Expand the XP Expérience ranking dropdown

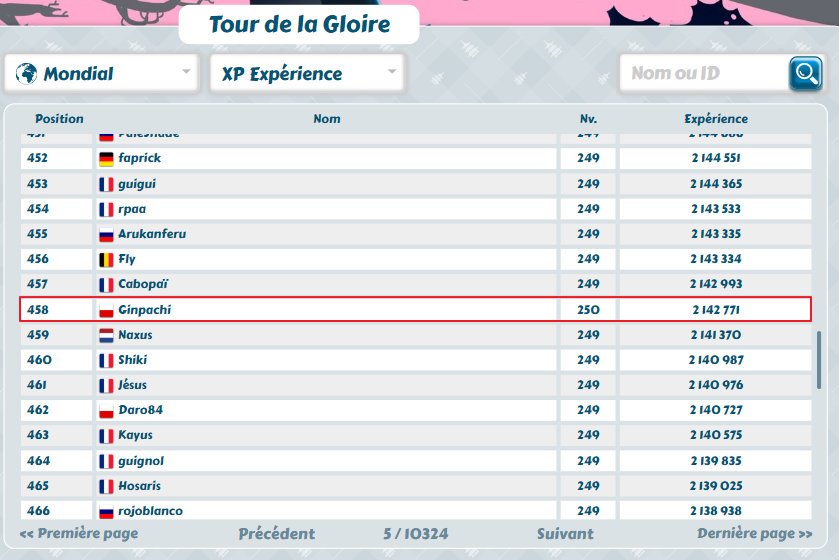coord(306,73)
